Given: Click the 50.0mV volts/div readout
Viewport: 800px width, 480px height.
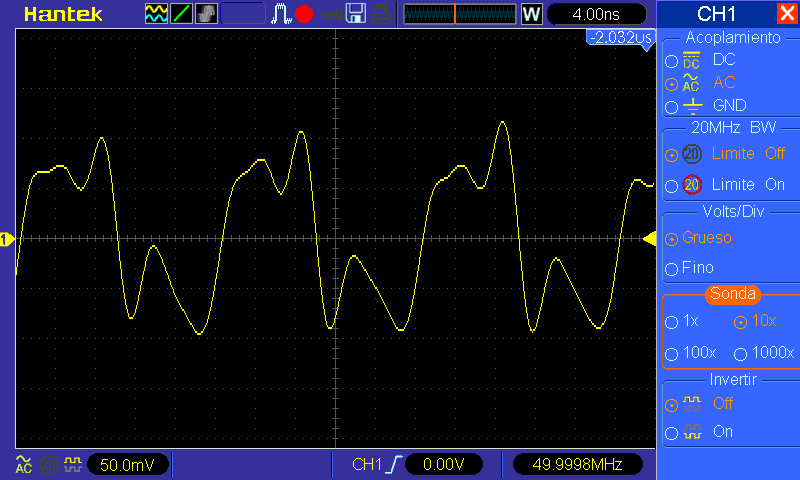Looking at the screenshot, I should pos(128,465).
